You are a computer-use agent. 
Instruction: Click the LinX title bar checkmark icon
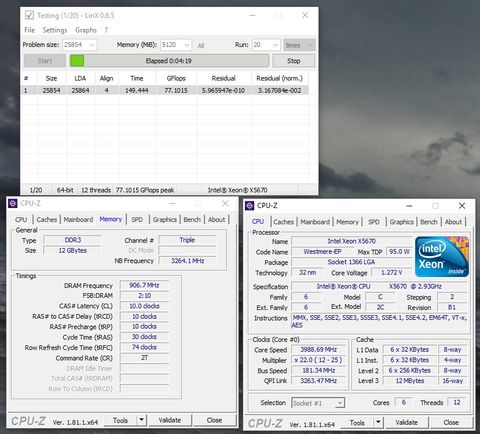click(29, 15)
